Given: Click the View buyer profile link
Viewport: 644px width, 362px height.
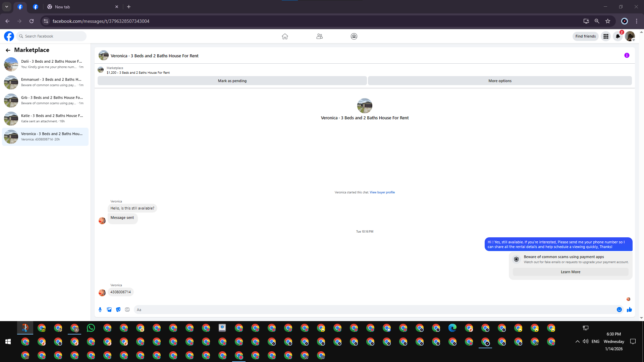Looking at the screenshot, I should tap(382, 192).
